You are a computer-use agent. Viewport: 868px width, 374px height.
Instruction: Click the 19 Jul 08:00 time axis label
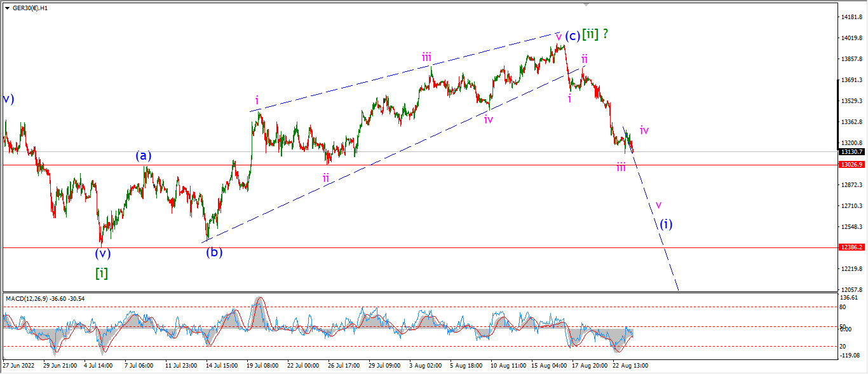coord(262,366)
